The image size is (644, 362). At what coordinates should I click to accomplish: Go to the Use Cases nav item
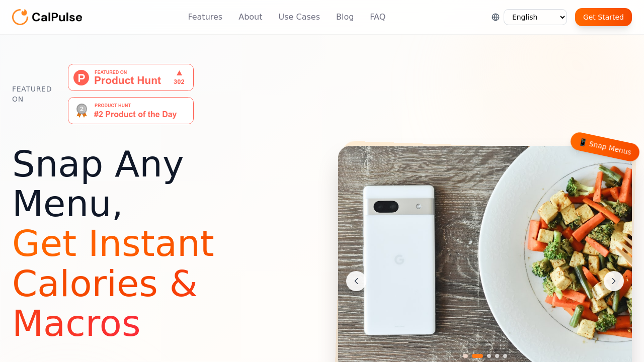pos(299,17)
